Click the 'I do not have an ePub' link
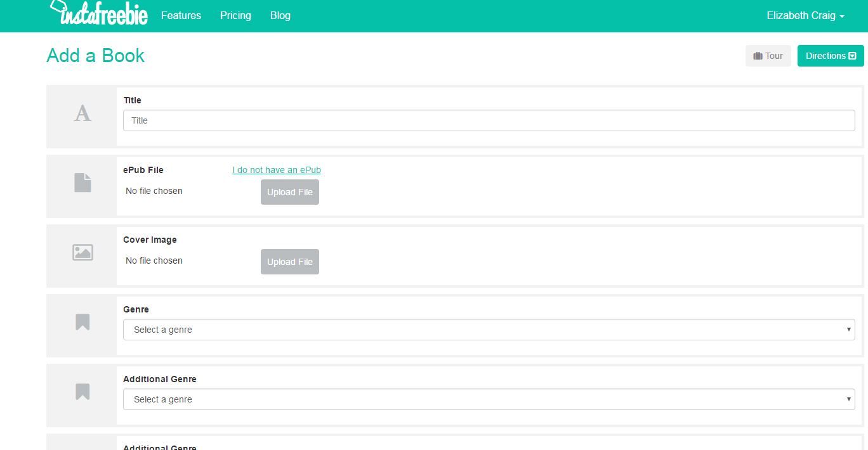 pyautogui.click(x=277, y=170)
